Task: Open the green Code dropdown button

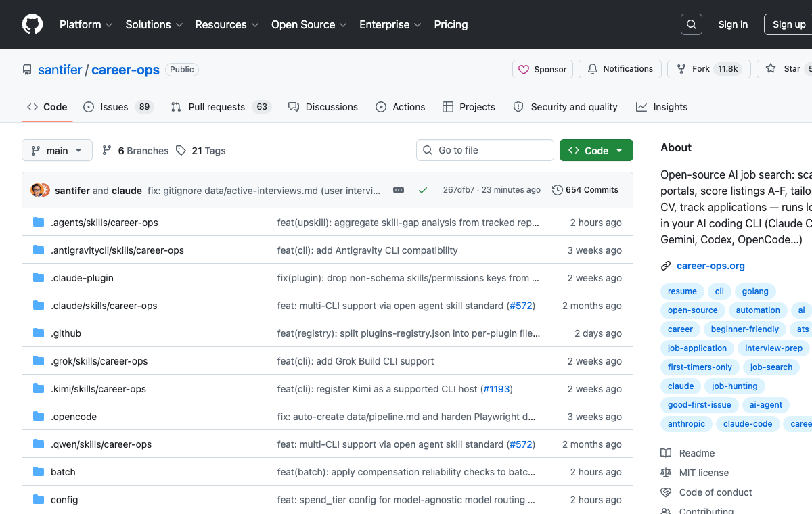Action: (596, 150)
